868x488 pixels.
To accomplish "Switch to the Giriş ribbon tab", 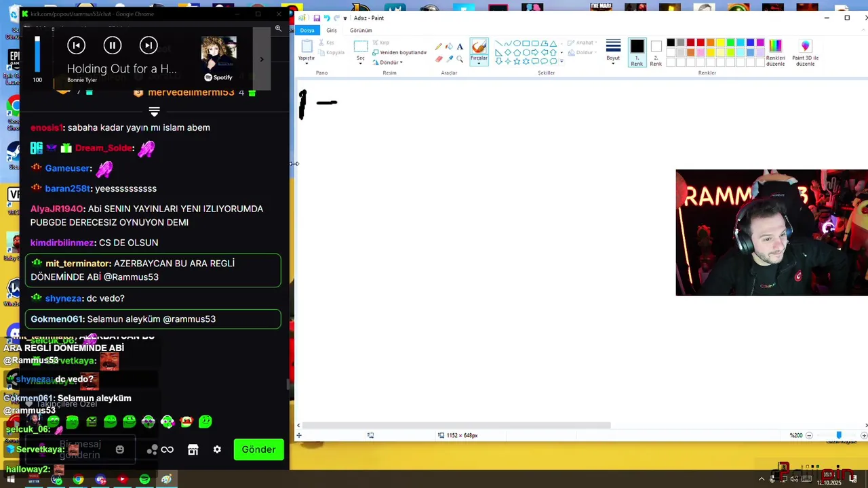I will click(x=332, y=30).
